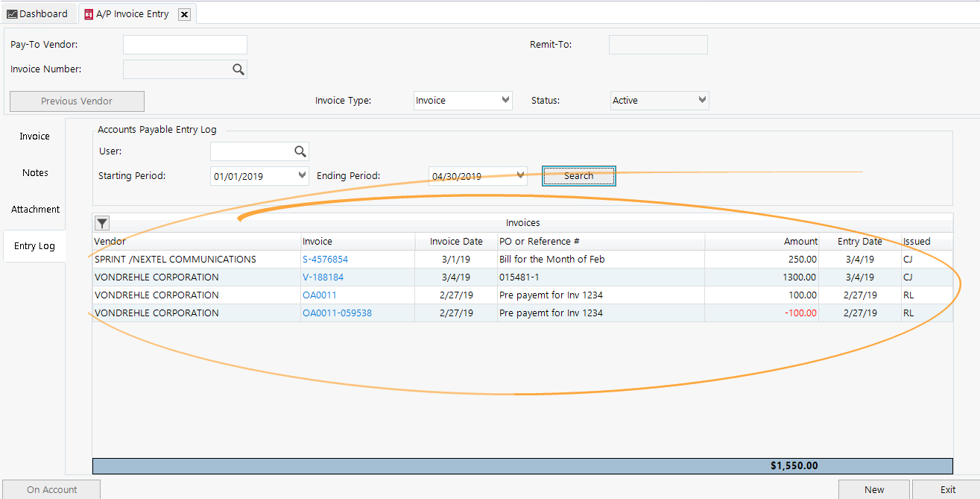Click the dollar icon on A/P Invoice Entry tab

point(88,13)
